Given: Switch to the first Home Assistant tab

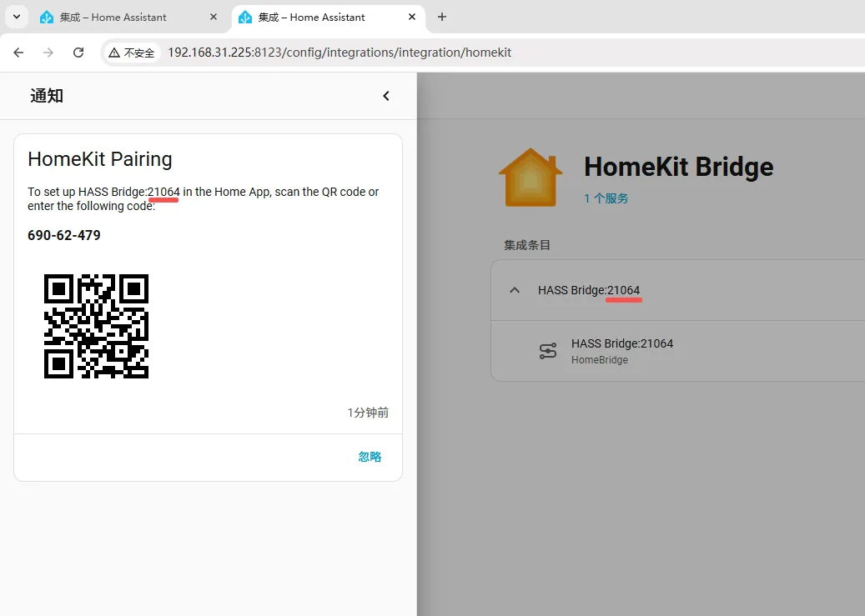Looking at the screenshot, I should pyautogui.click(x=128, y=18).
